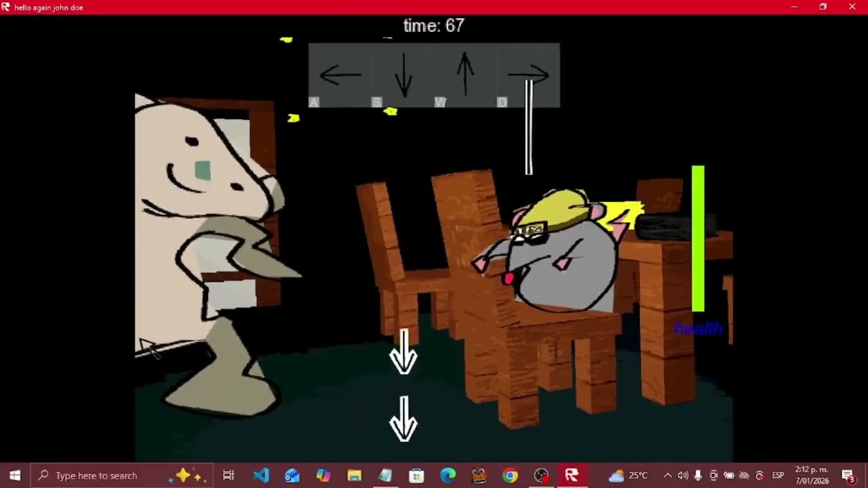Click the down arrow receptor labeled S
This screenshot has height=488, width=868.
click(403, 75)
